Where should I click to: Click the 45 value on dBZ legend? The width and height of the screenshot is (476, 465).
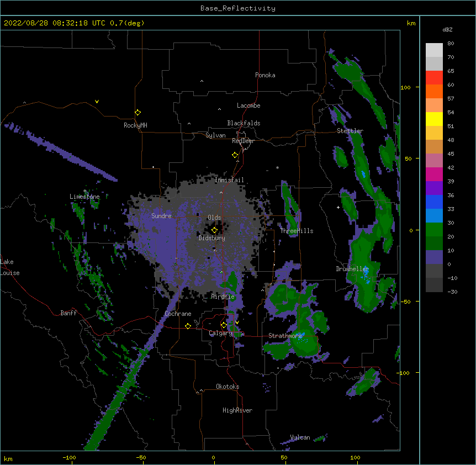coord(451,154)
